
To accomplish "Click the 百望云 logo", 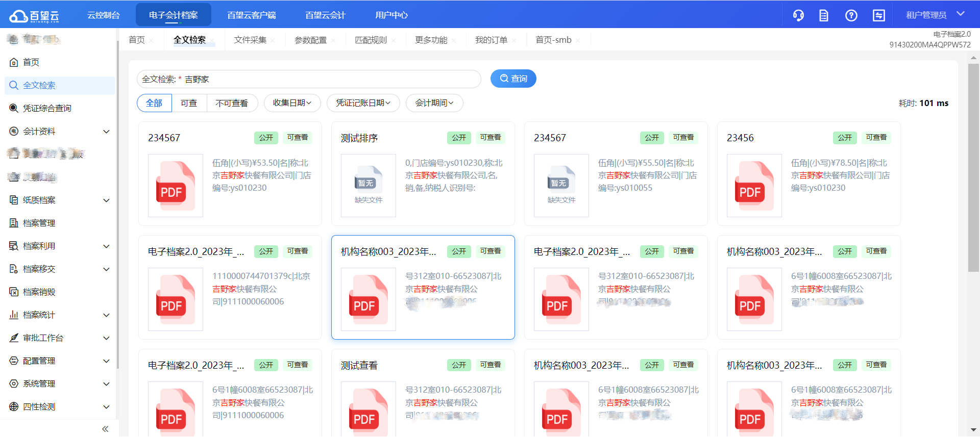I will 34,16.
